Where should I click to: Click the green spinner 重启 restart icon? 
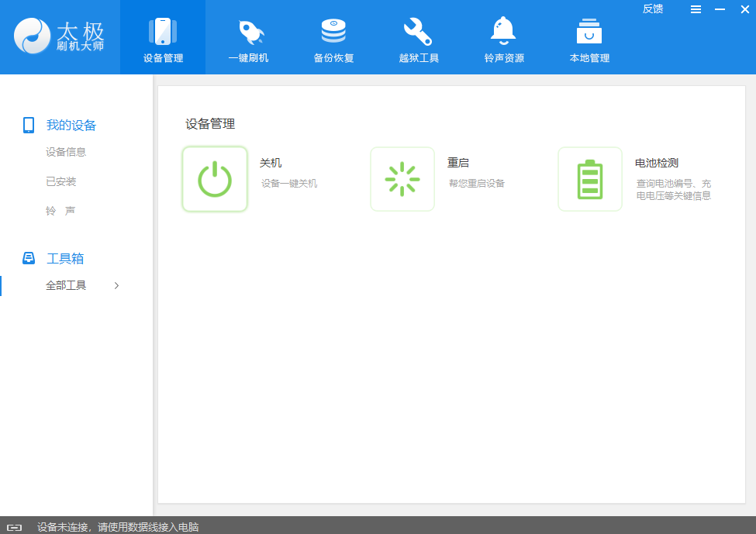pos(402,179)
